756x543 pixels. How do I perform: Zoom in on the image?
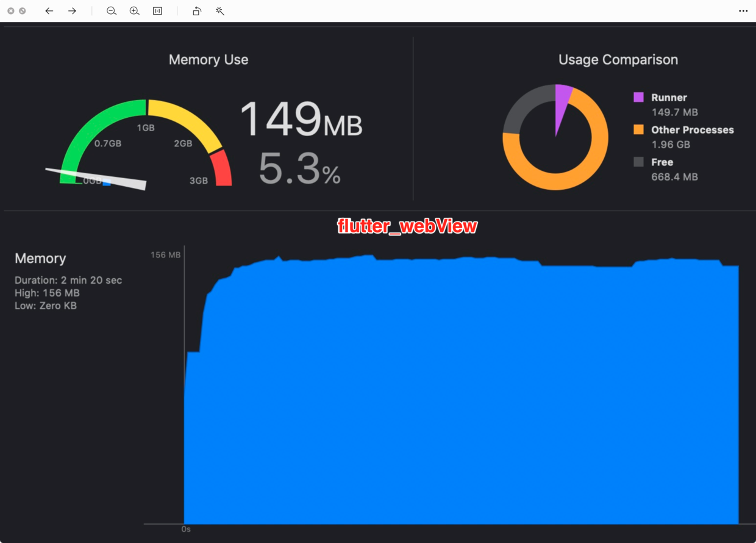(x=135, y=11)
